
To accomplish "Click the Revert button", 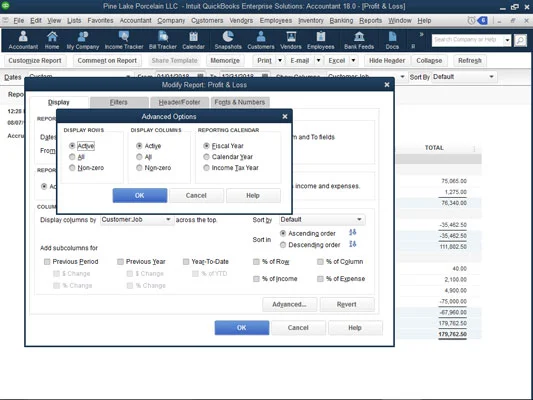I will (x=347, y=304).
